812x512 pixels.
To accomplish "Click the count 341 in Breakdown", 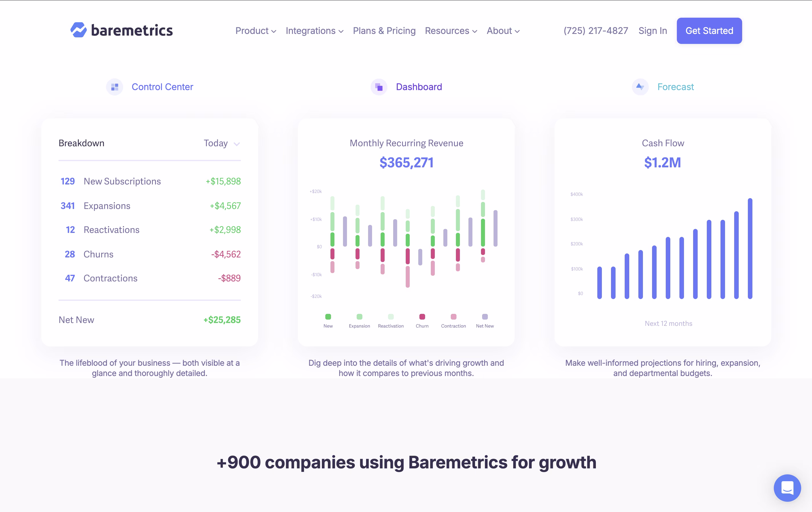I will pos(68,206).
